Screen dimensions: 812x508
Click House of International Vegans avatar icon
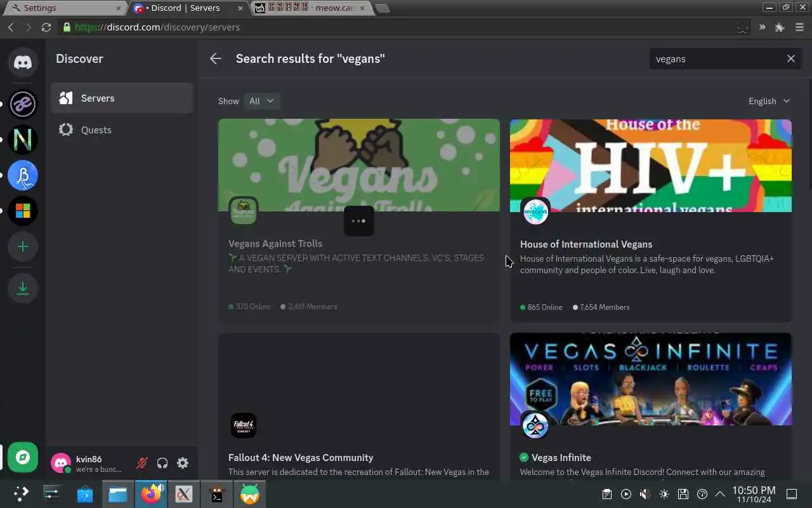click(535, 211)
